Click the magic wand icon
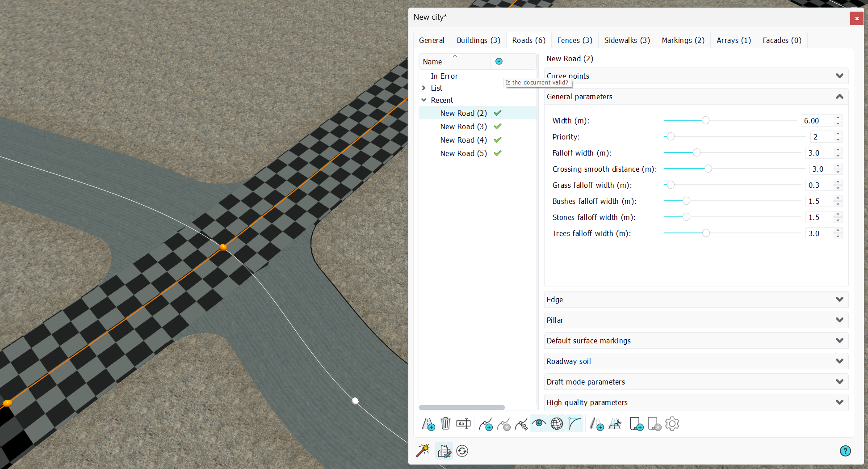 coord(423,451)
